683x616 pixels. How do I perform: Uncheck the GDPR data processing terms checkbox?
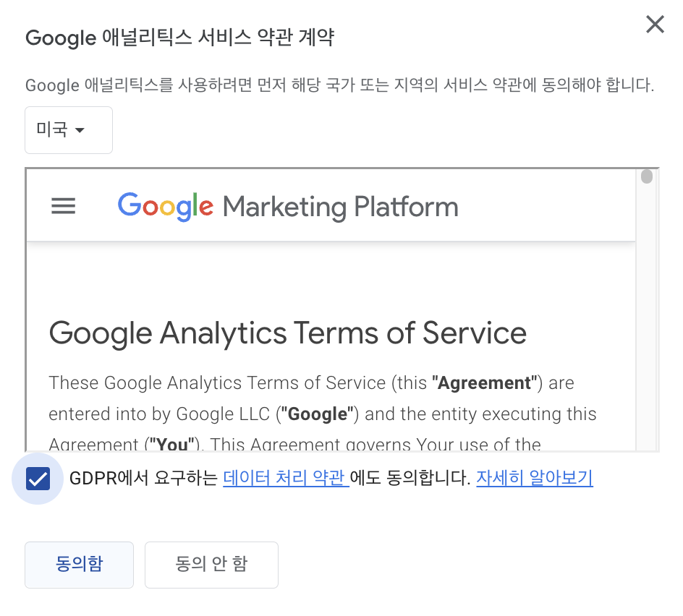click(38, 479)
